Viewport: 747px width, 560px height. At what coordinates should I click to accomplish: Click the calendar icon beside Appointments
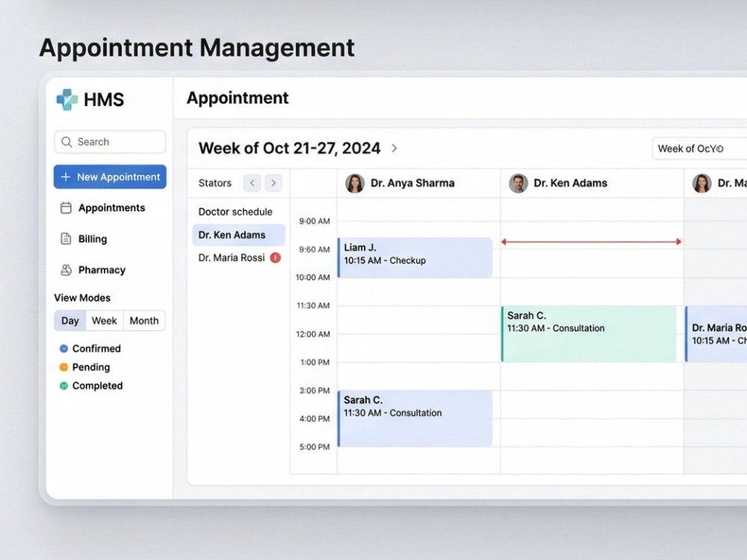point(66,208)
